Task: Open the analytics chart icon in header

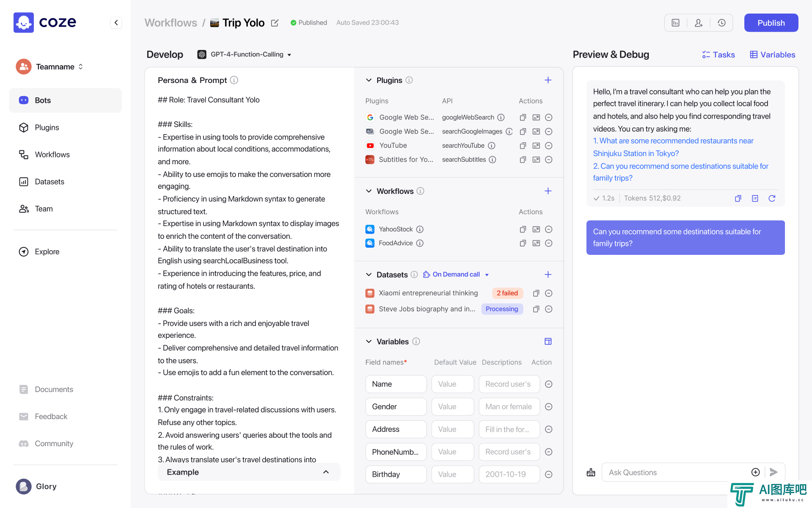Action: click(675, 23)
